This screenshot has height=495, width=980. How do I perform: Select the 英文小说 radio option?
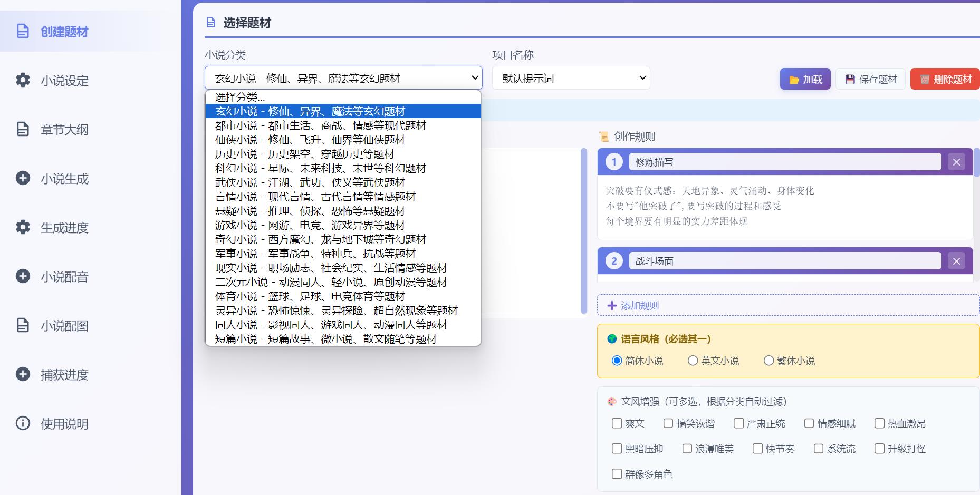(x=693, y=361)
